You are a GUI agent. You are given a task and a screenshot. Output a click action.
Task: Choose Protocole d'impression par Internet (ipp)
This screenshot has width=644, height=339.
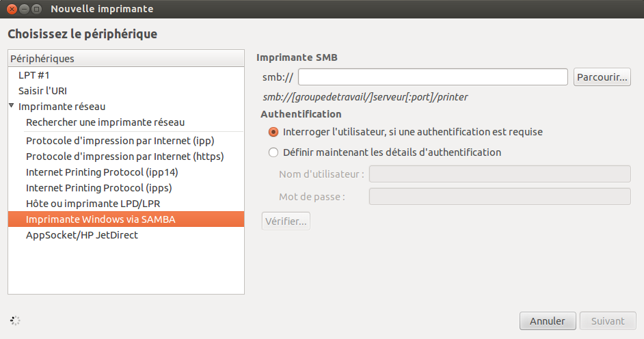(126, 141)
